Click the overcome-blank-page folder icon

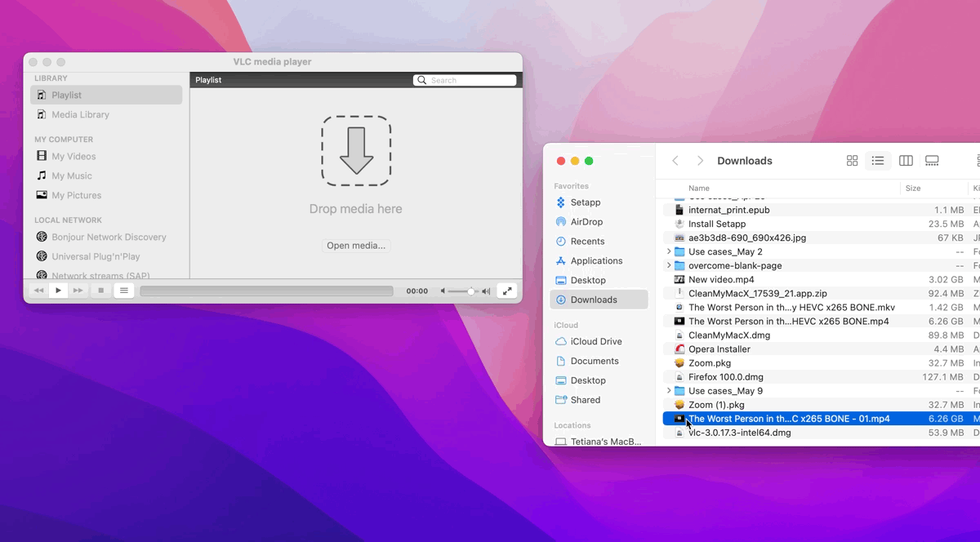coord(679,265)
